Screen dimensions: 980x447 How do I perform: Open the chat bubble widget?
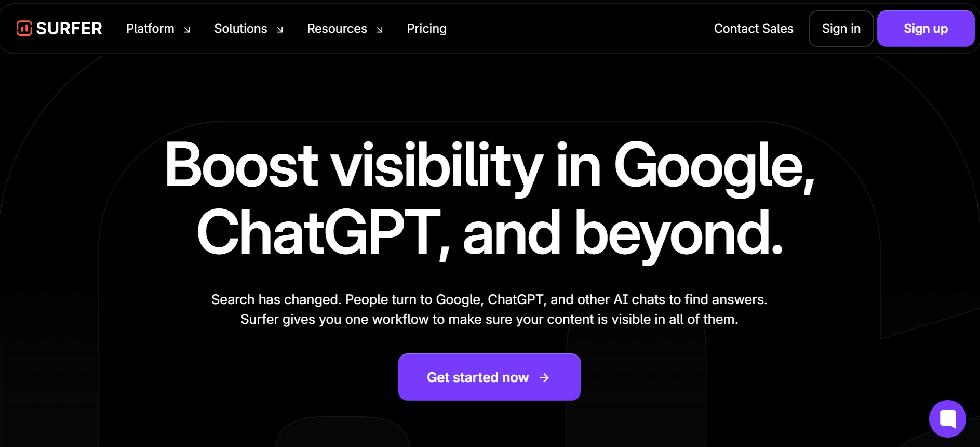pos(947,418)
